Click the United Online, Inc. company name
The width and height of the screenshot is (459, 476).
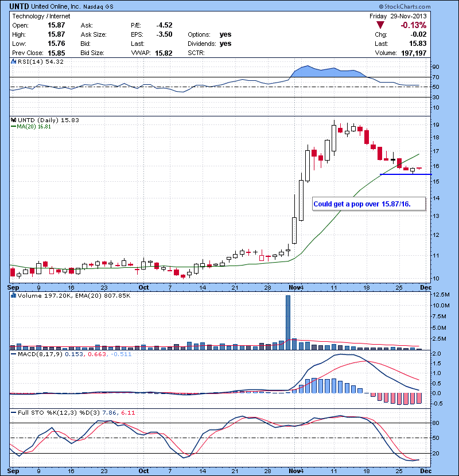[56, 6]
